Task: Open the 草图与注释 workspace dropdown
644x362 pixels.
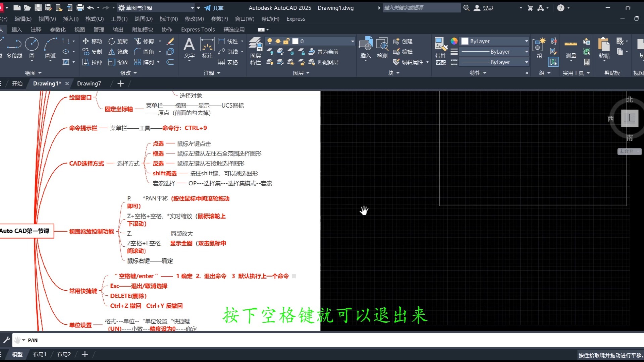Action: pyautogui.click(x=192, y=7)
